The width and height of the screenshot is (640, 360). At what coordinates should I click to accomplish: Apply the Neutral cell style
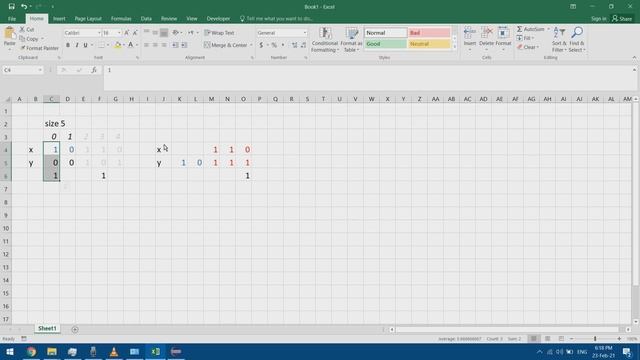(x=429, y=44)
